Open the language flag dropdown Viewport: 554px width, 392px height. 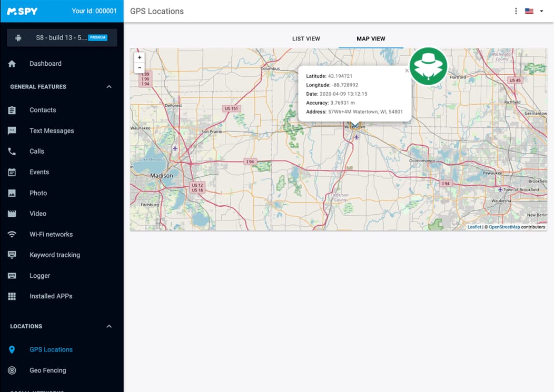coord(532,11)
